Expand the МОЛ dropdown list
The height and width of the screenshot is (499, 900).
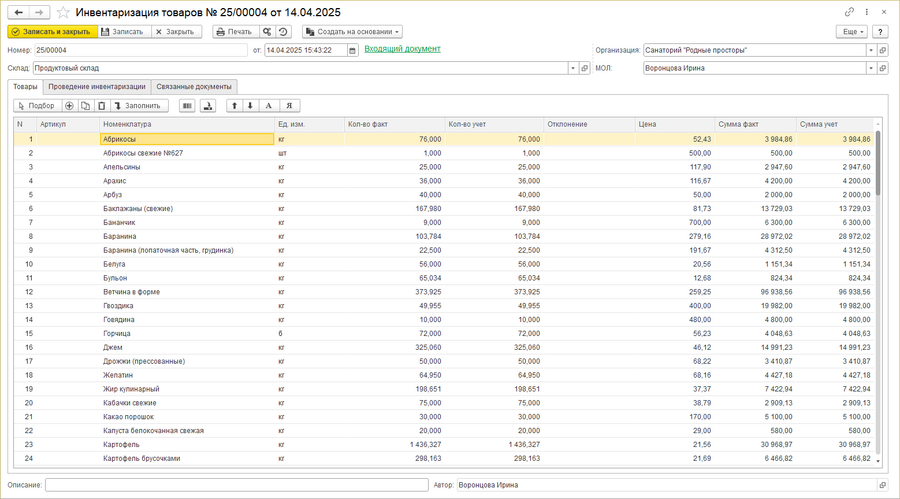871,69
